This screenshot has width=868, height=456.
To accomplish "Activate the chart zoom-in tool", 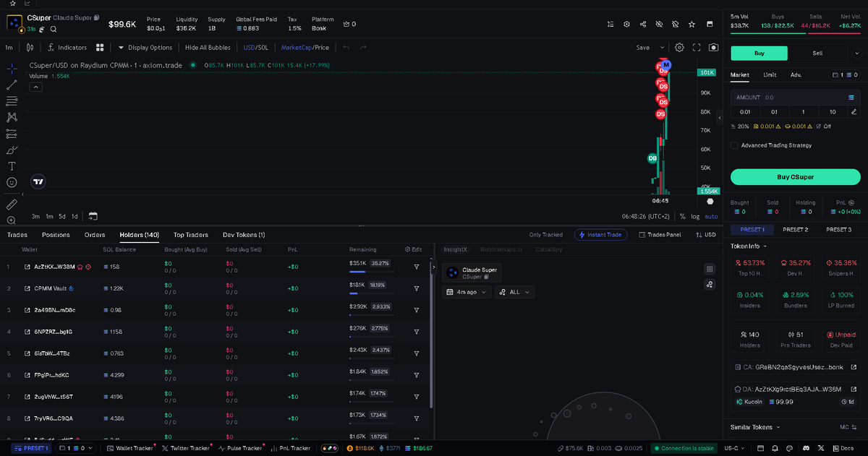I will tap(12, 220).
